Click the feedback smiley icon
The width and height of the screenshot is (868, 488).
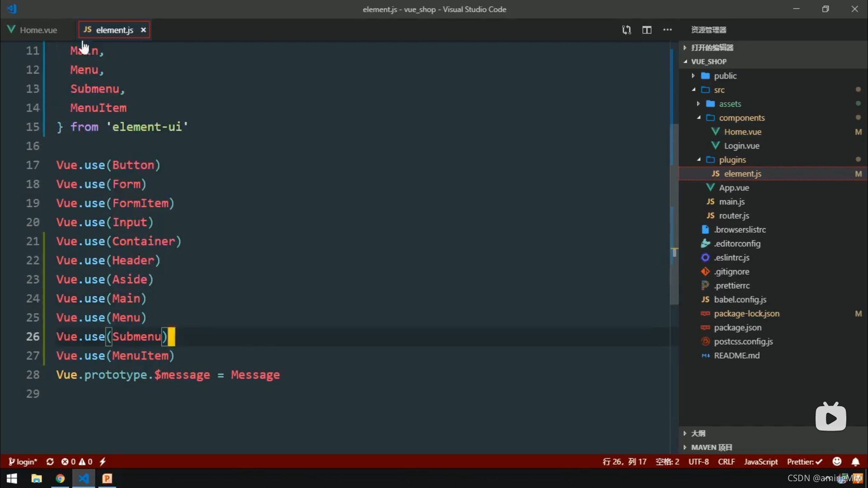pyautogui.click(x=837, y=461)
